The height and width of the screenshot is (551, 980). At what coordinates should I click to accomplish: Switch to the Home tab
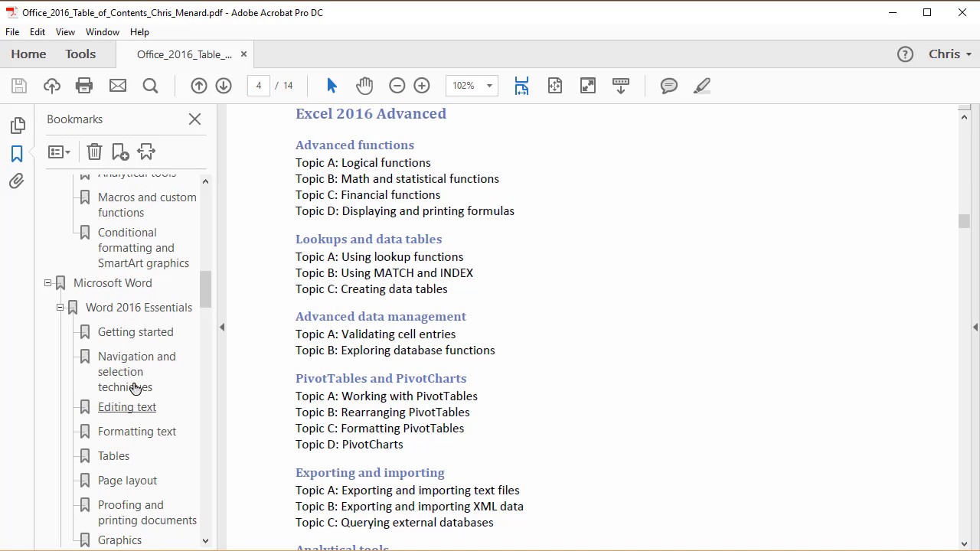coord(28,54)
